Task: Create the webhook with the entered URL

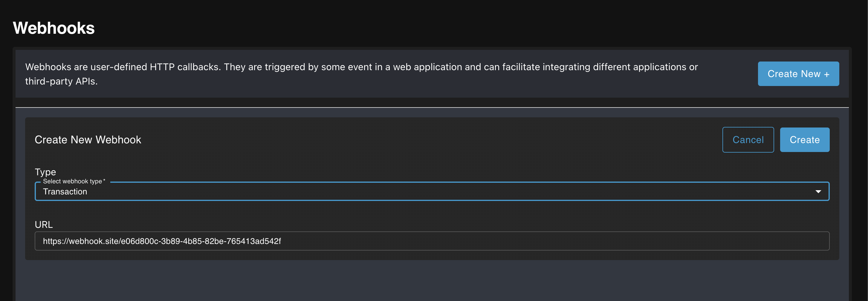Action: coord(805,139)
